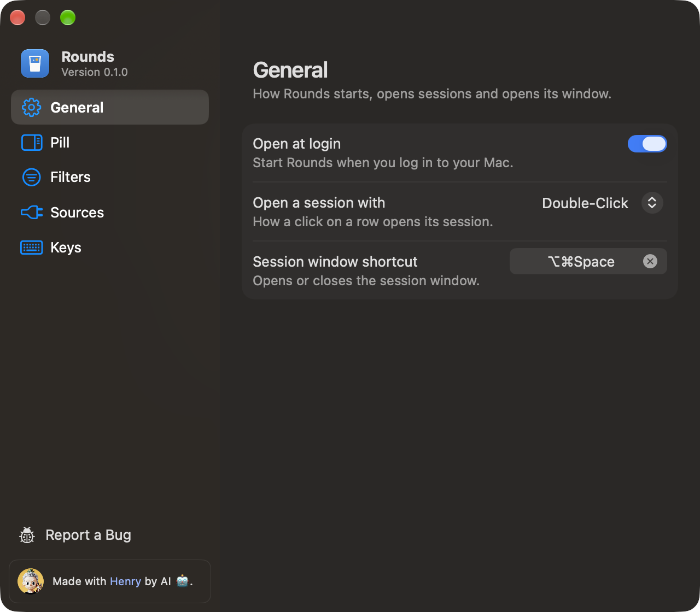Viewport: 700px width, 612px height.
Task: Click the bug icon beside Report a Bug
Action: pyautogui.click(x=27, y=535)
